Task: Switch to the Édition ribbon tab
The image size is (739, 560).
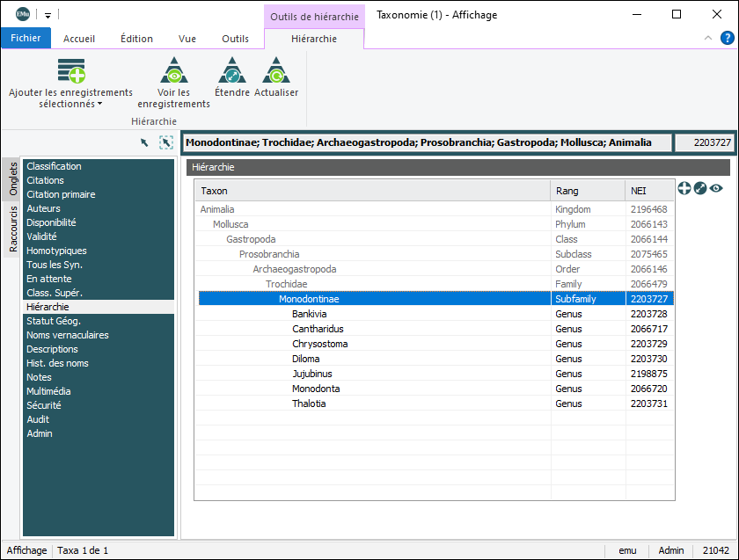Action: coord(136,39)
